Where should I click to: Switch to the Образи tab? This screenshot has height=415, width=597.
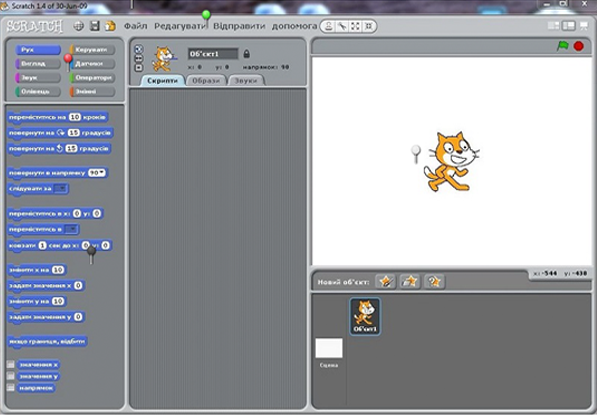(206, 81)
